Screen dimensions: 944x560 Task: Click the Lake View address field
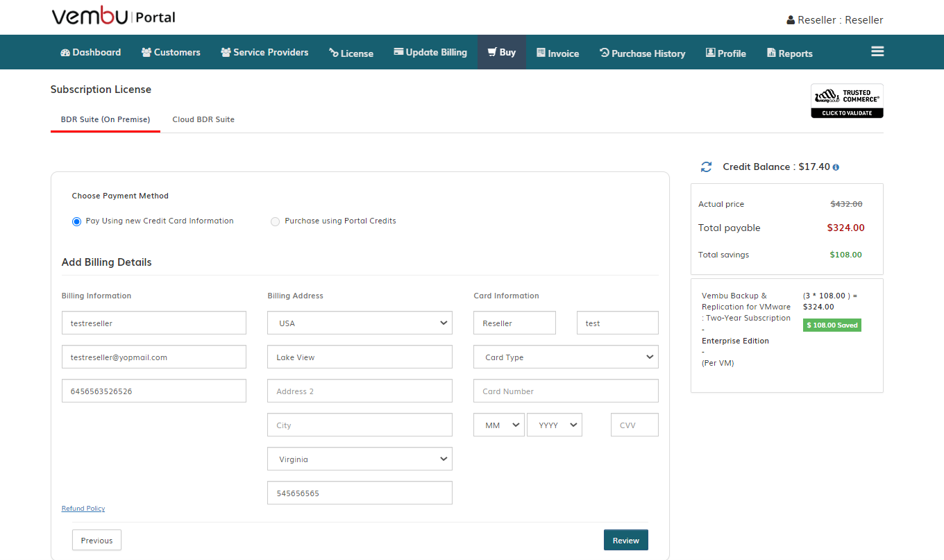[x=360, y=357]
